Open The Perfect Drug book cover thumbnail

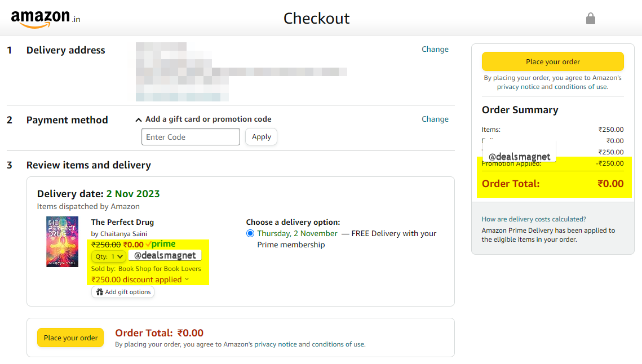click(62, 242)
